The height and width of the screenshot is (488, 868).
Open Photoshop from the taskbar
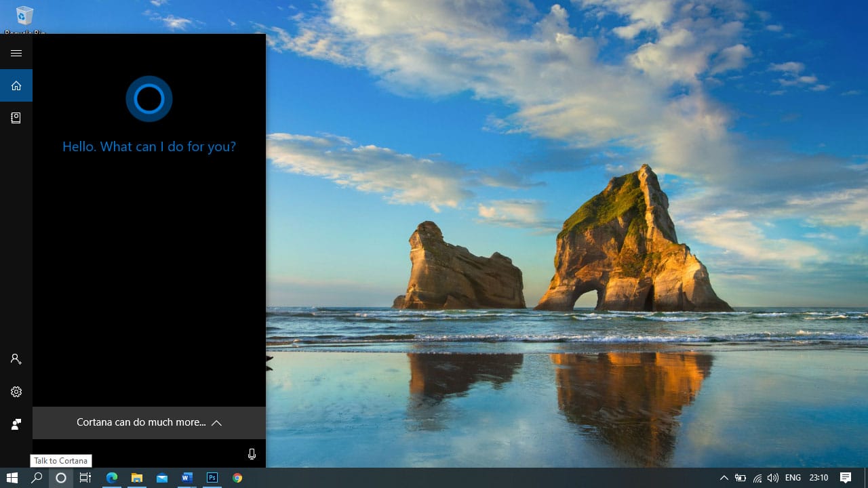pyautogui.click(x=212, y=478)
